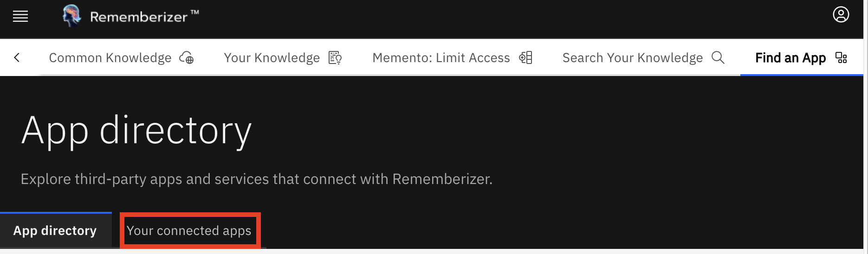Click the magnifier search icon
Image resolution: width=868 pixels, height=254 pixels.
(x=718, y=58)
